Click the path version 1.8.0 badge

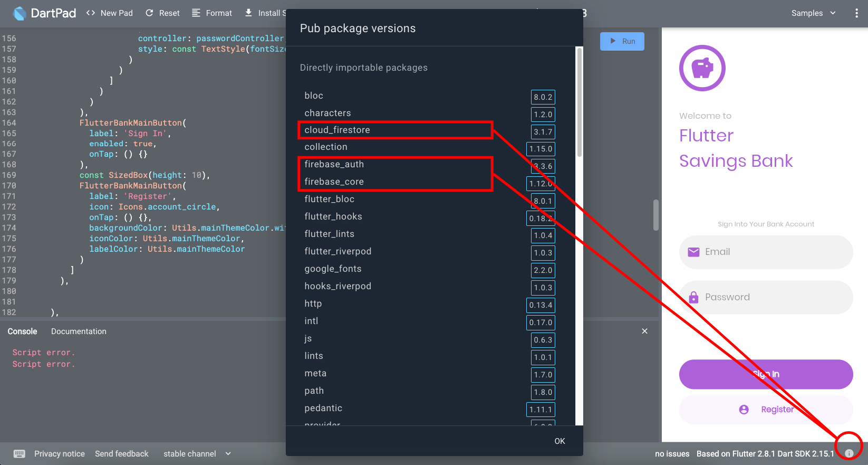[543, 392]
